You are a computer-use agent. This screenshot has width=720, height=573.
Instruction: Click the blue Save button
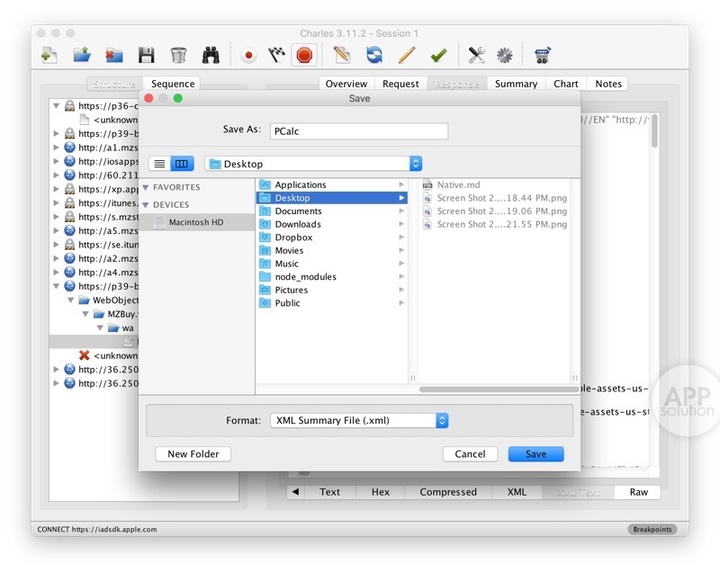[535, 454]
